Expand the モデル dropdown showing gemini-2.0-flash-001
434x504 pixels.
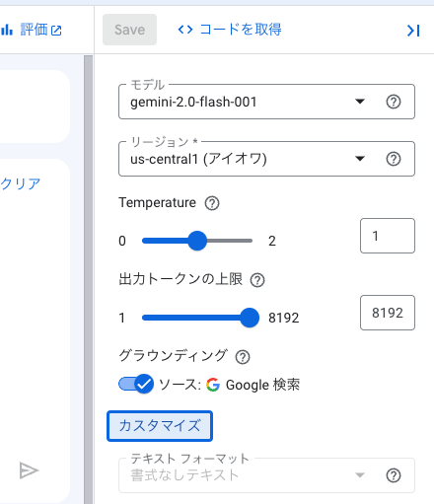266,102
